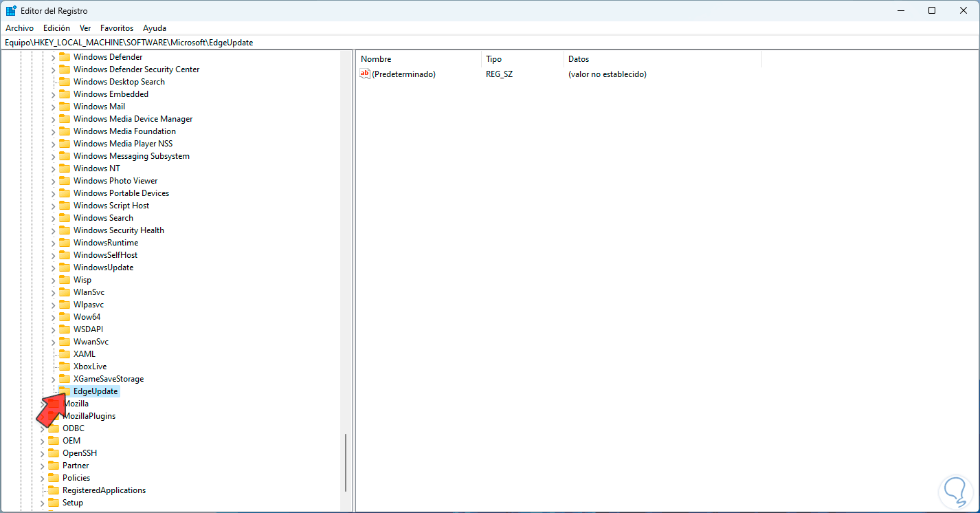
Task: Click the WindowsSelfHost folder icon
Action: [x=65, y=255]
